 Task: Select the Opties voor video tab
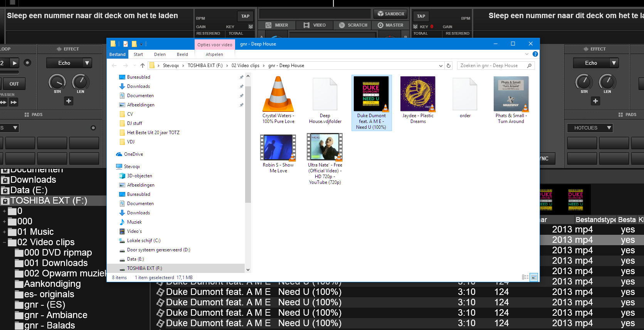(x=215, y=44)
